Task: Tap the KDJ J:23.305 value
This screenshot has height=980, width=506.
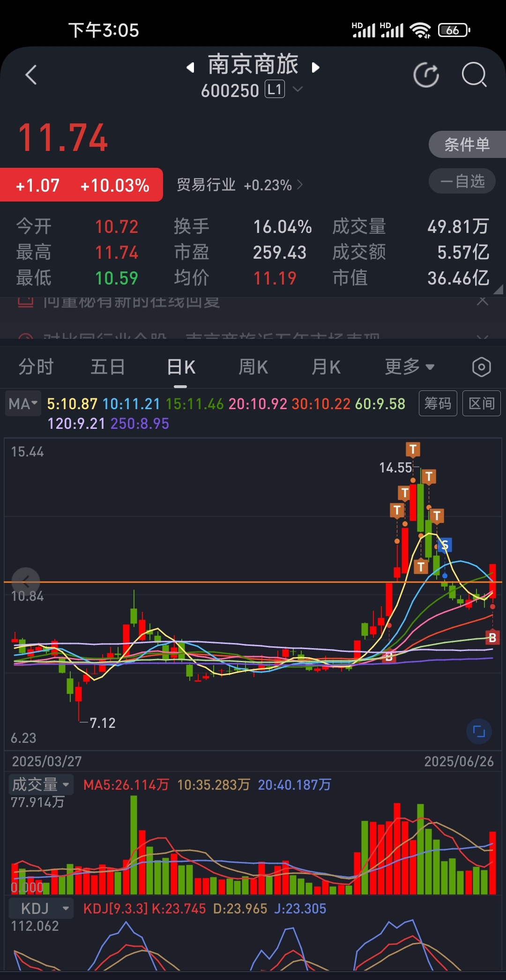Action: pyautogui.click(x=300, y=908)
